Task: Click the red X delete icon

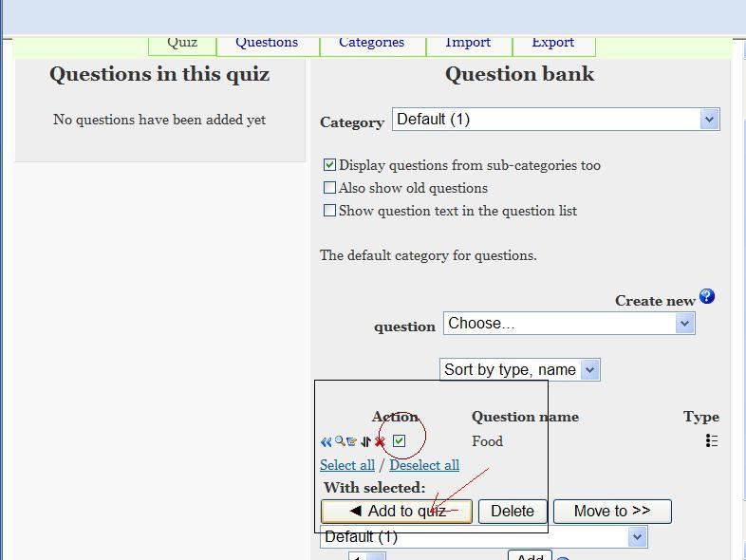Action: point(380,441)
